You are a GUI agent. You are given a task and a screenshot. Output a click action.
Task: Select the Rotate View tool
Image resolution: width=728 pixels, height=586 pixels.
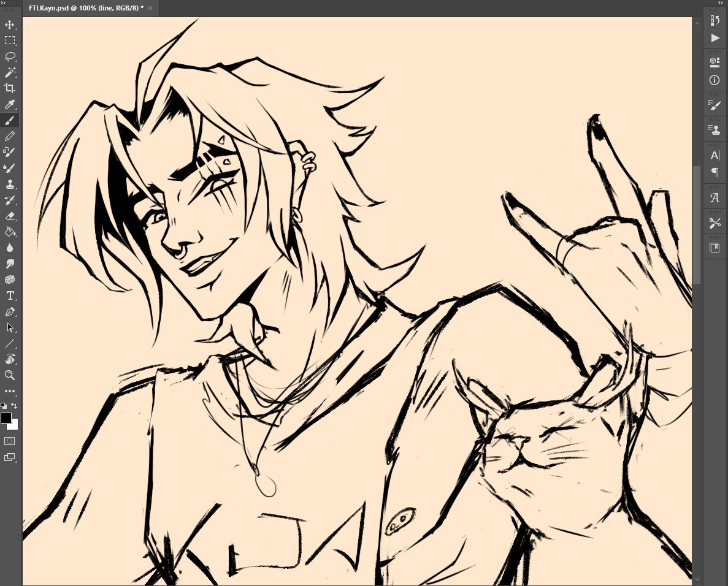10,360
